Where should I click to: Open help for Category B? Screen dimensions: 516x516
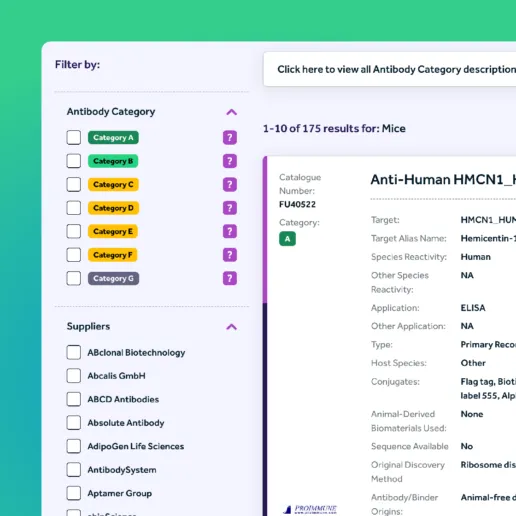(230, 161)
